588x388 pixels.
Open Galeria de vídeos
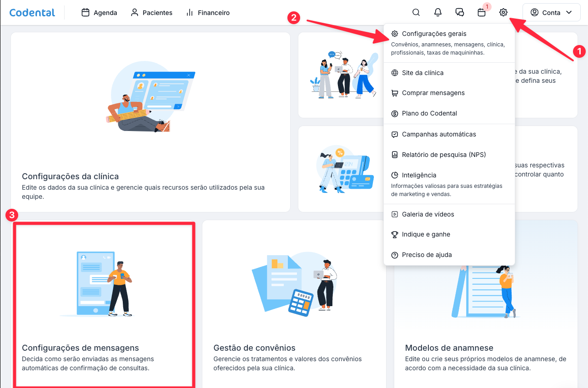[x=428, y=214]
